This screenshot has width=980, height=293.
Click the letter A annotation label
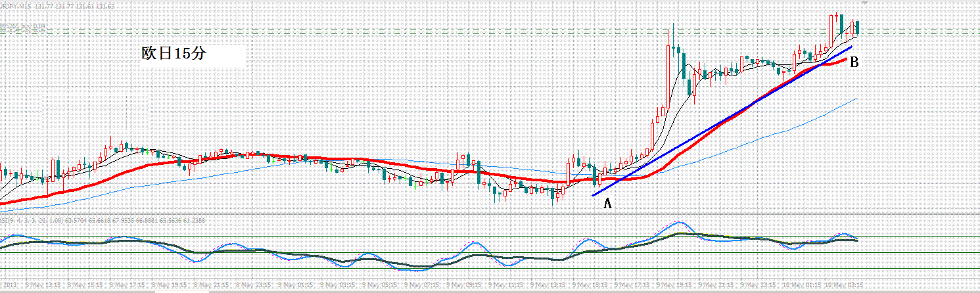coord(608,204)
